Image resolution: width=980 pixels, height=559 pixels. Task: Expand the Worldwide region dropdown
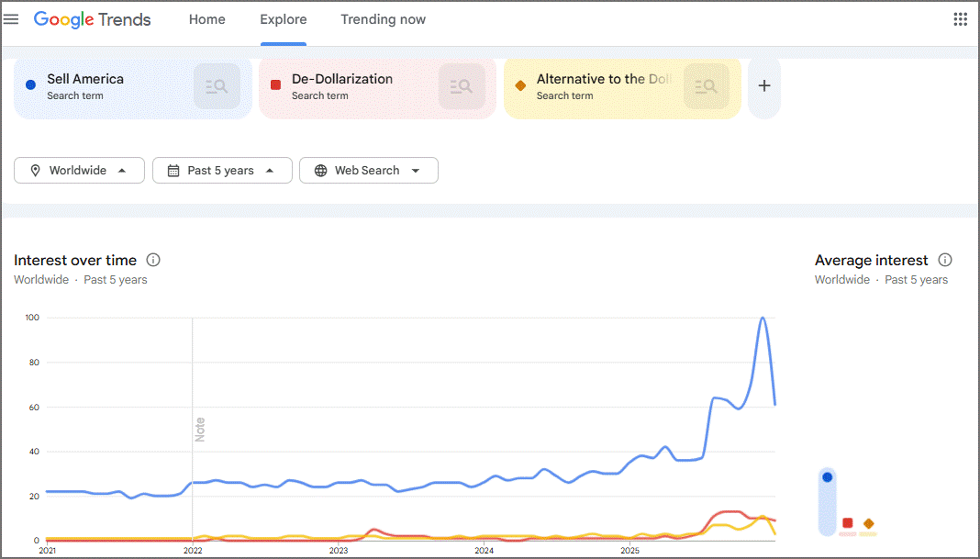pyautogui.click(x=80, y=170)
